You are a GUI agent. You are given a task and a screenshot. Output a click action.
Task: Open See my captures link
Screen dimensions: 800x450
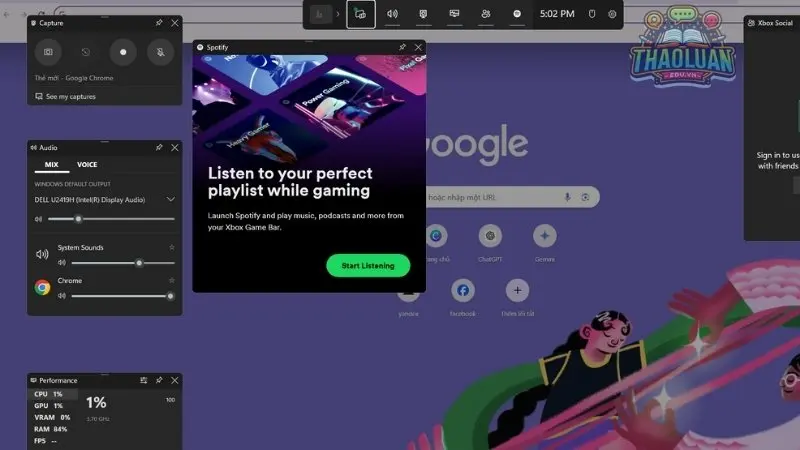65,97
